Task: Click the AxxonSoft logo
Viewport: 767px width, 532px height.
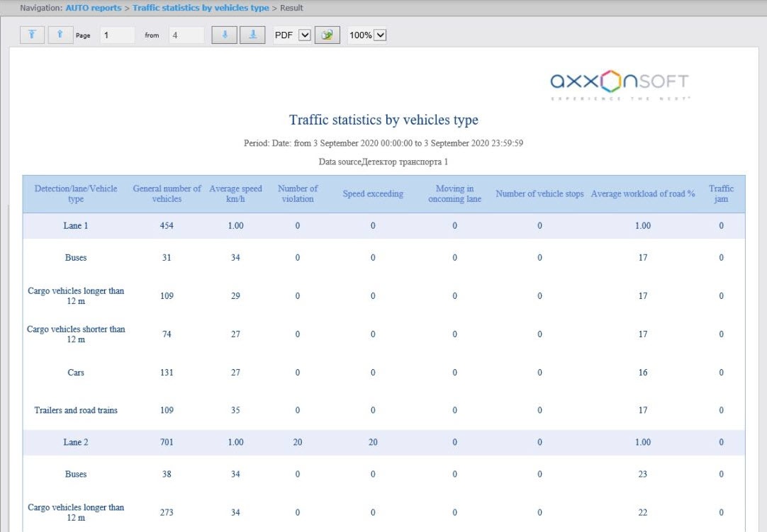Action: [620, 84]
